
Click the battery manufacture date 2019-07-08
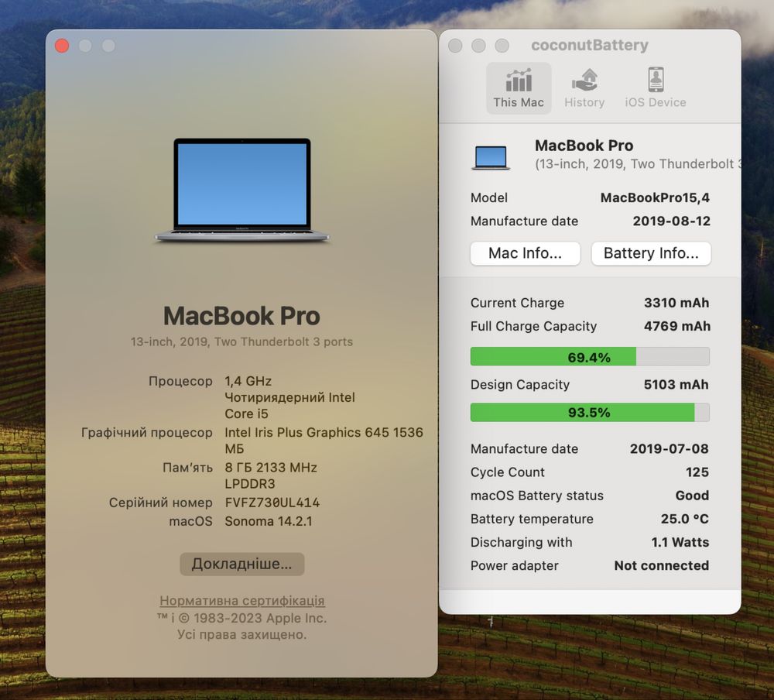point(670,448)
